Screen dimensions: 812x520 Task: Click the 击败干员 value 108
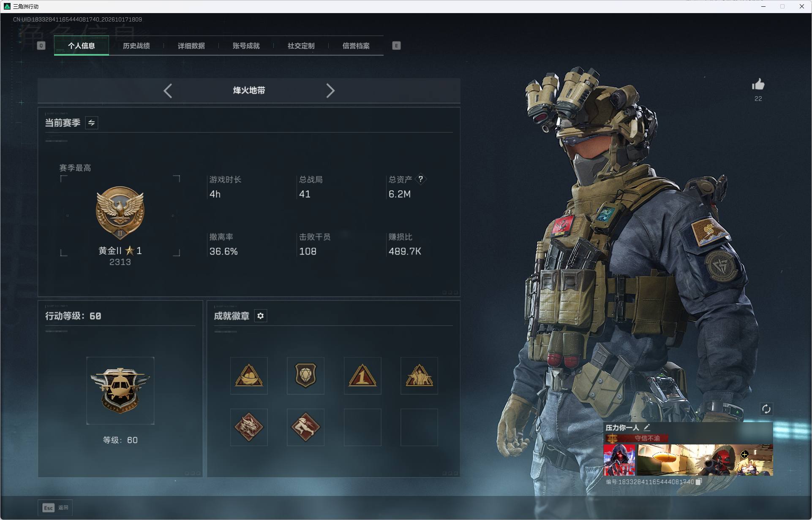tap(308, 252)
